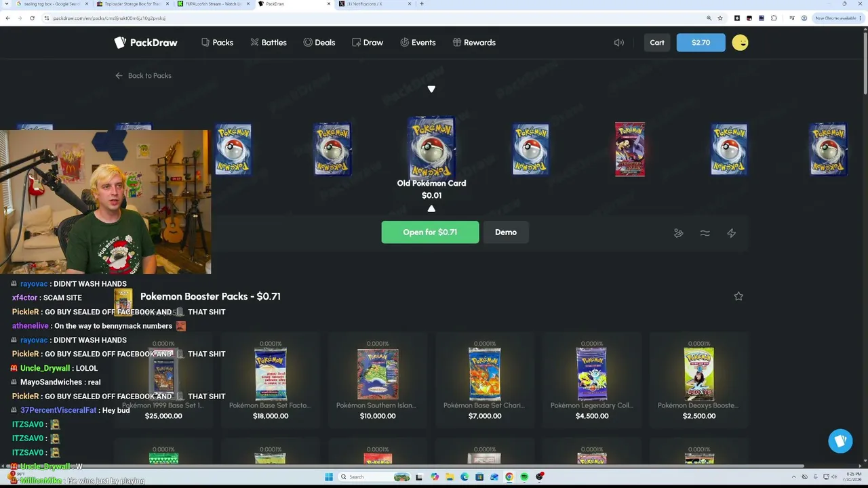Click the New Chrome available button
This screenshot has height=488, width=868.
(838, 18)
